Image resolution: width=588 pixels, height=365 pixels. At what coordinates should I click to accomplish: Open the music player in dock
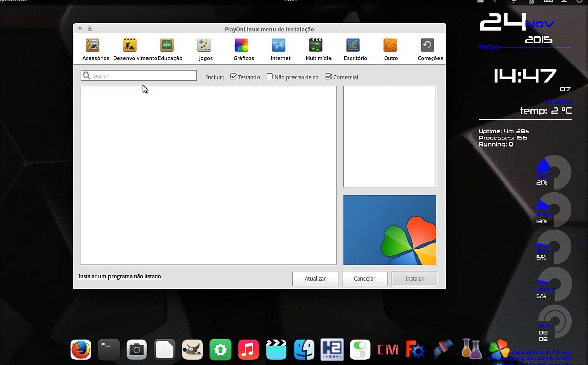(x=248, y=350)
